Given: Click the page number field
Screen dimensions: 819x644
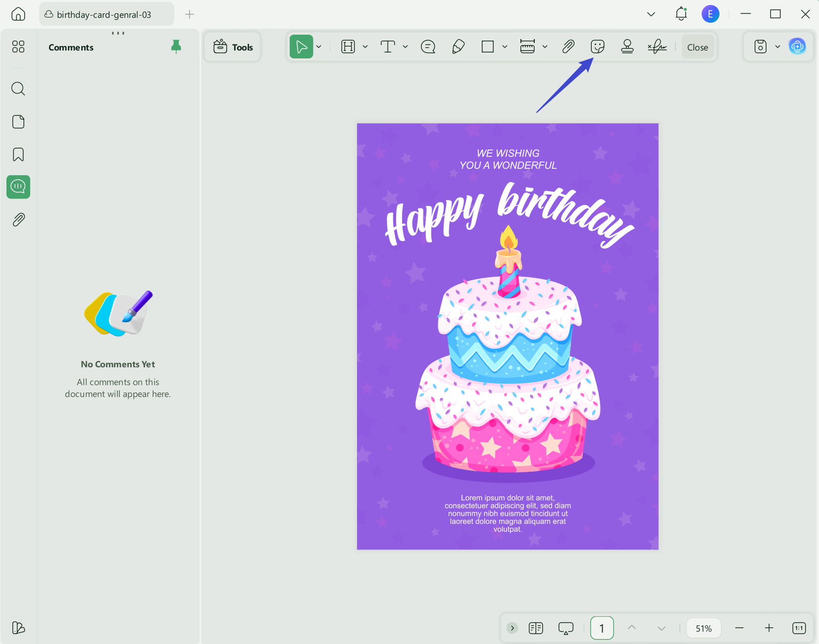Looking at the screenshot, I should pyautogui.click(x=602, y=628).
